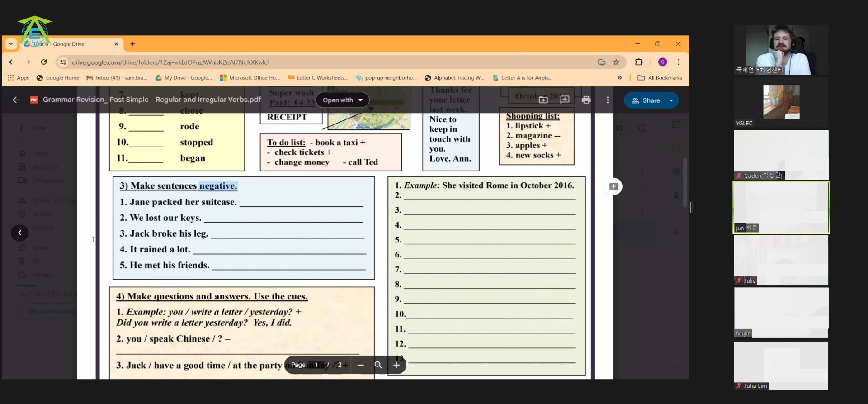The height and width of the screenshot is (404, 868).
Task: Open Recent in the Drive sidebar
Action: (x=35, y=214)
